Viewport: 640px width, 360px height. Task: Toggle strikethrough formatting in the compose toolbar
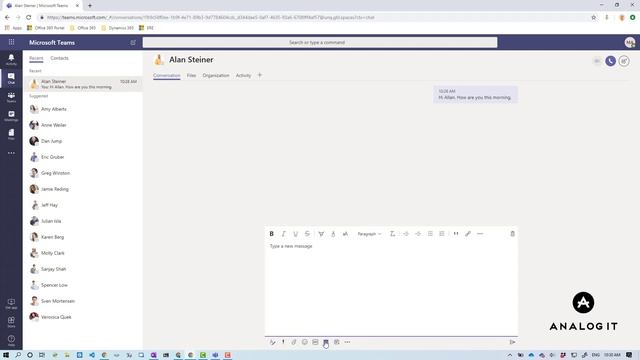(307, 234)
